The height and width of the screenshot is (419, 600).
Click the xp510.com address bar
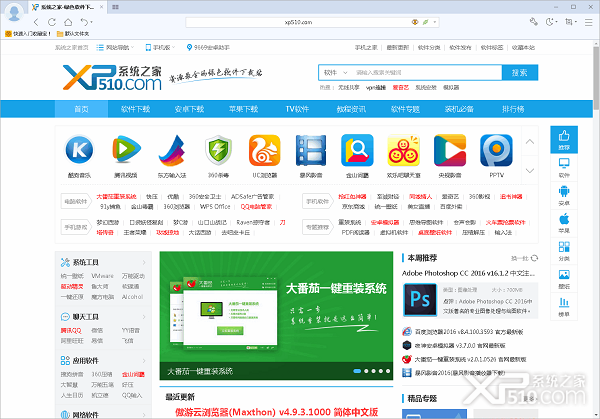298,22
